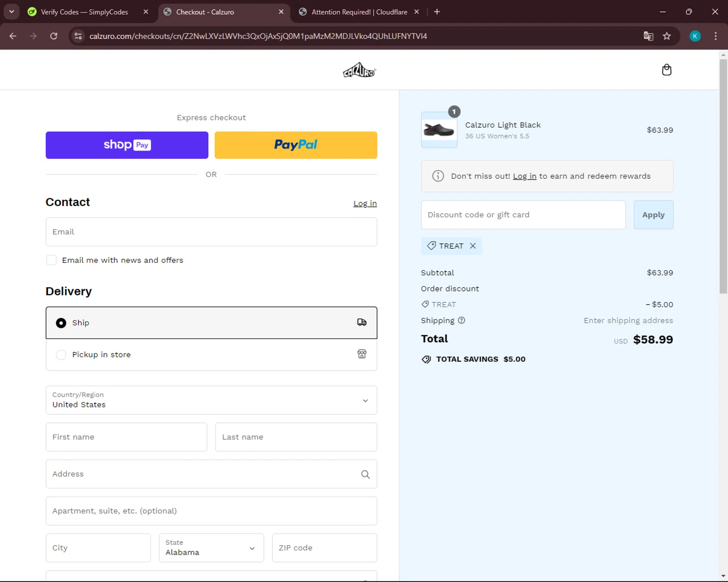This screenshot has width=728, height=582.
Task: Click the Calzuro Light Black product thumbnail
Action: pyautogui.click(x=439, y=130)
